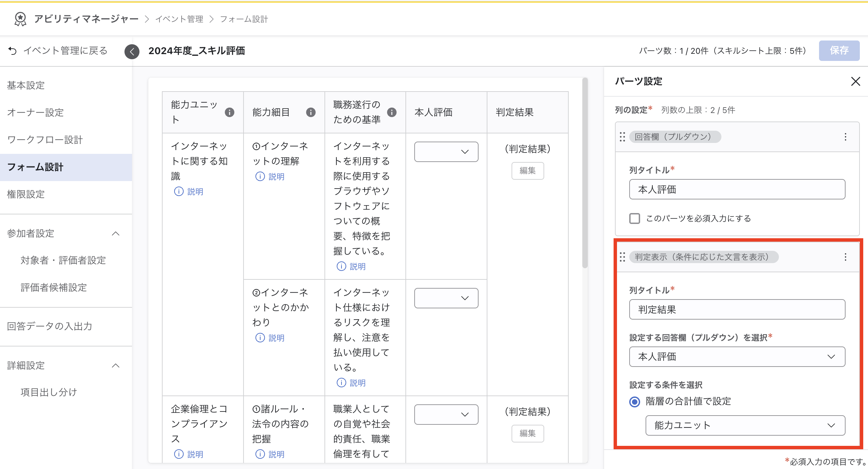
Task: Open 権限設定 in the sidebar
Action: coord(26,194)
